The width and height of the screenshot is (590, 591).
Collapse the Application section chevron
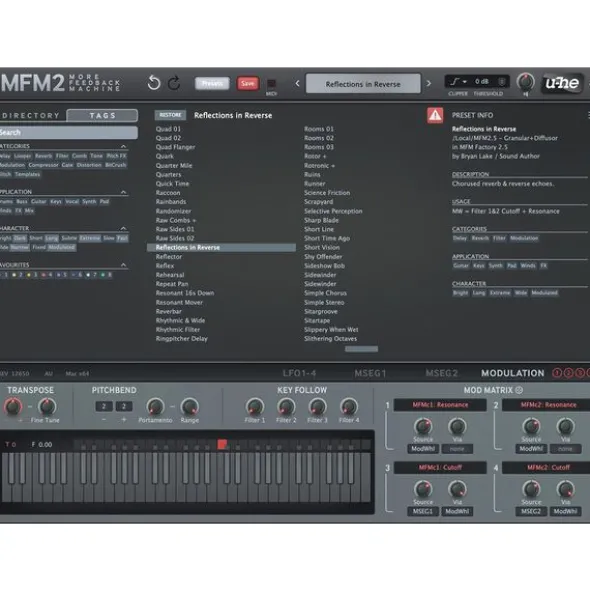(123, 192)
